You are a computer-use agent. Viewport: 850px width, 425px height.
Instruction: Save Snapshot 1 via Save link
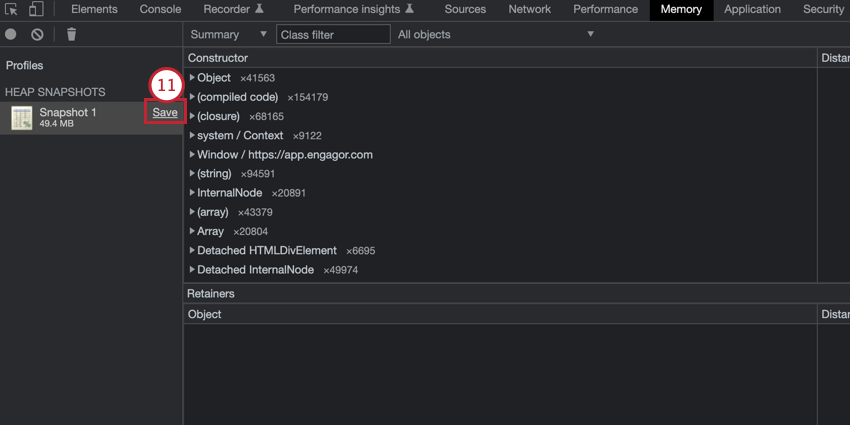(165, 112)
